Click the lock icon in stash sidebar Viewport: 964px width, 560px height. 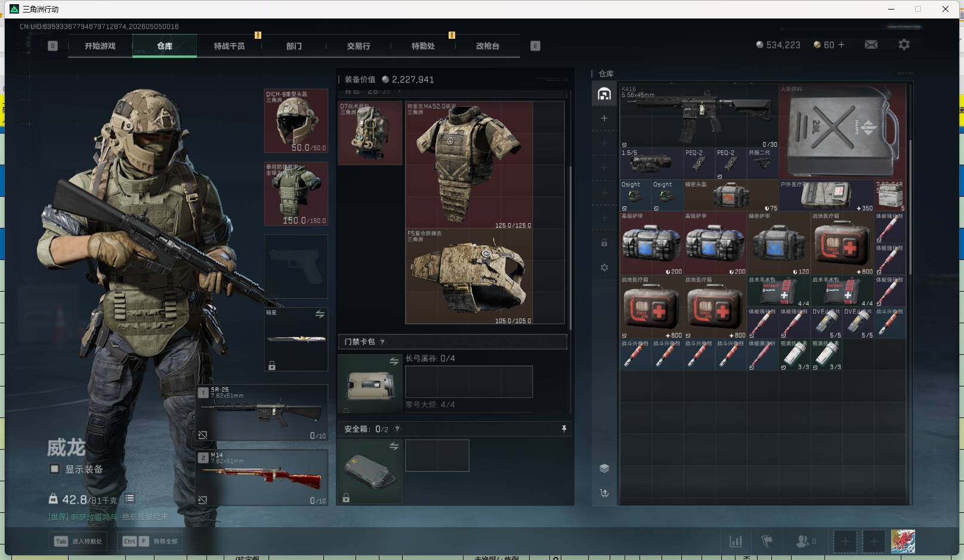click(604, 243)
